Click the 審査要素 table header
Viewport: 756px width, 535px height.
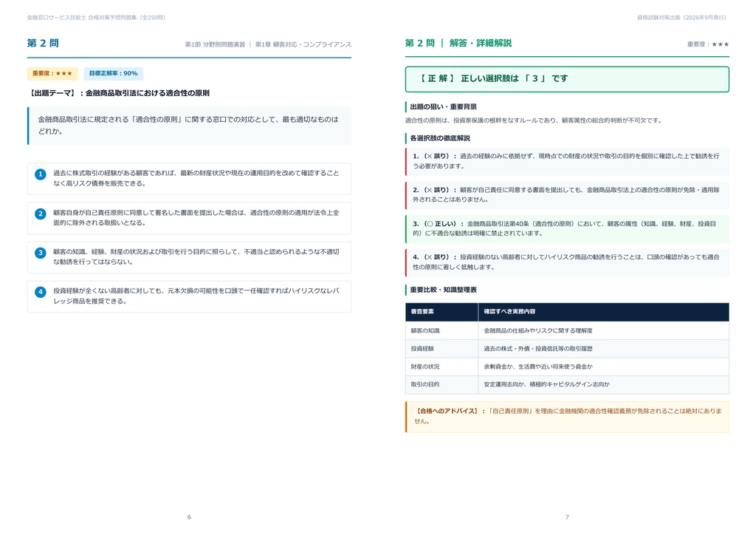(441, 312)
